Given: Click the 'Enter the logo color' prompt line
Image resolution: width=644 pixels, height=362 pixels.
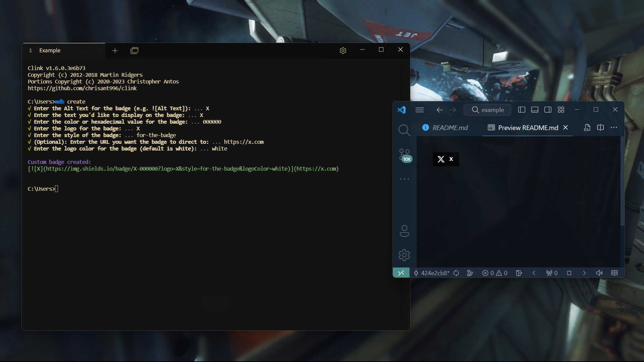Looking at the screenshot, I should click(127, 148).
